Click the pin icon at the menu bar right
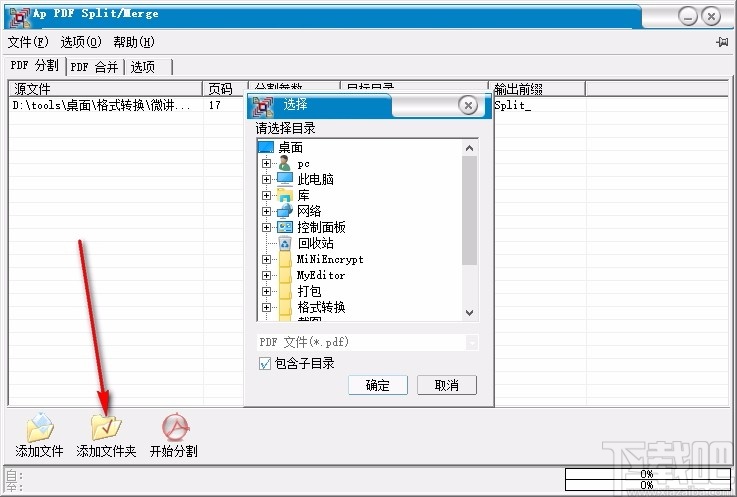 coord(722,42)
